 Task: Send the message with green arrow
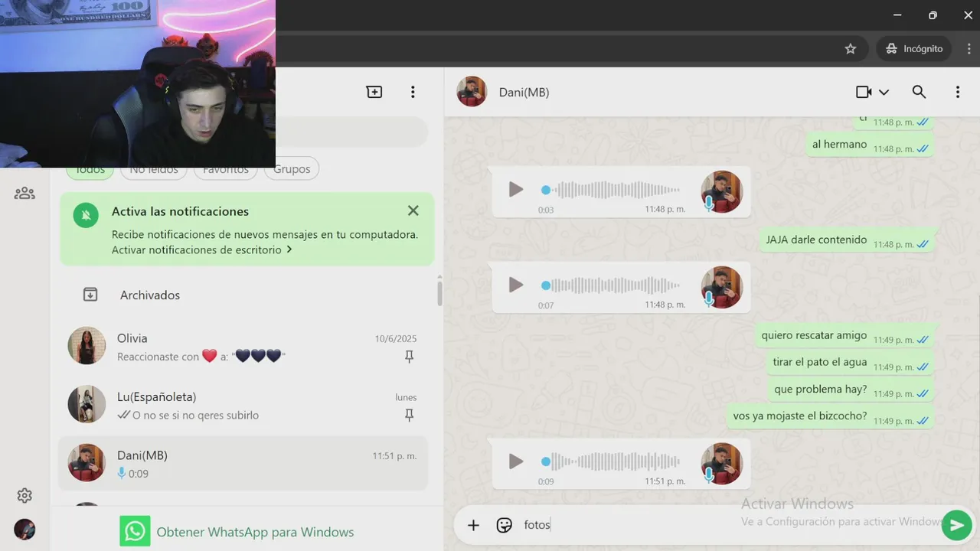point(956,525)
